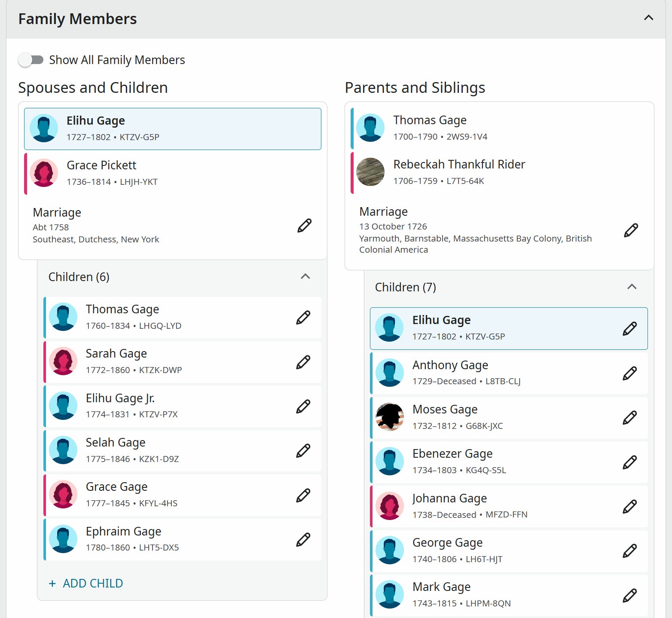672x618 pixels.
Task: Open Grace Pickett avatar portrait
Action: pyautogui.click(x=44, y=173)
